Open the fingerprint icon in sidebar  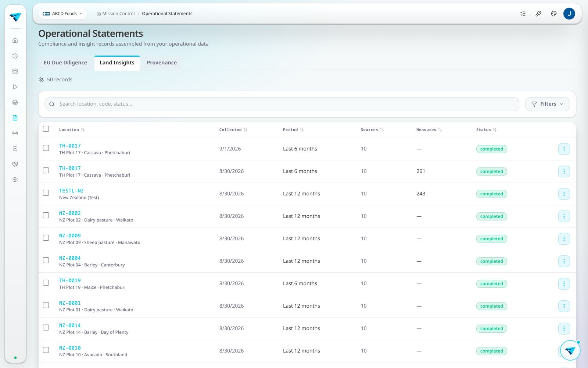tap(15, 102)
